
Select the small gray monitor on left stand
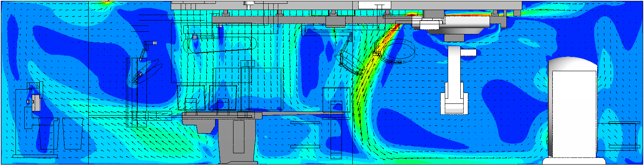[36, 103]
